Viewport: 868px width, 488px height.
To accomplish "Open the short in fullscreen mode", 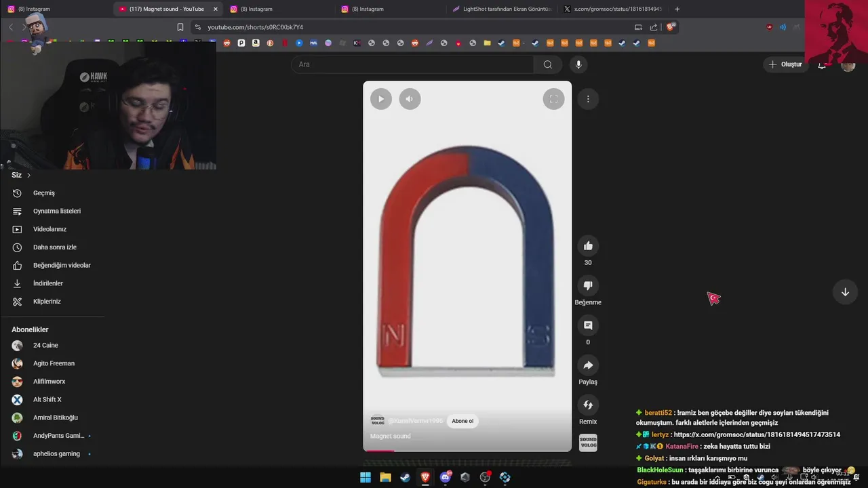I will 553,99.
